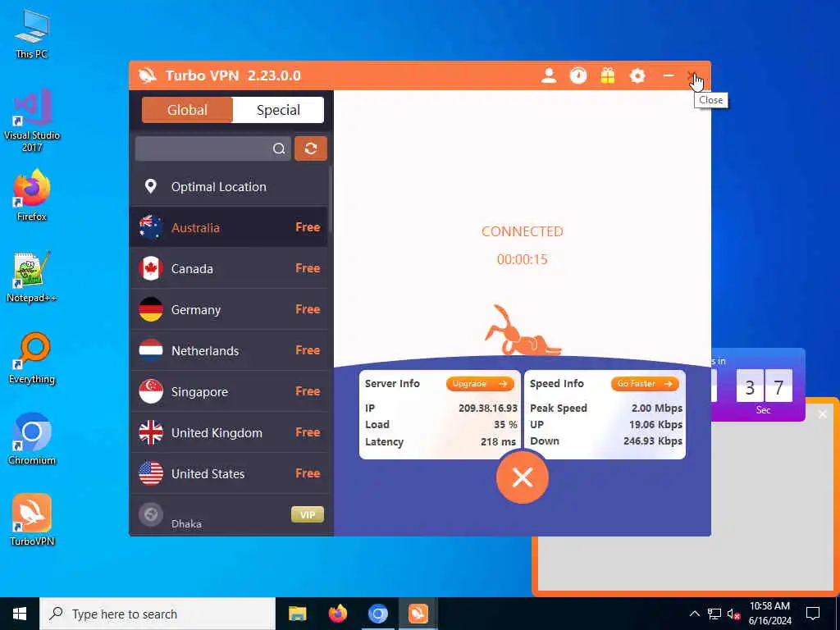Connect to the United States server

point(229,473)
